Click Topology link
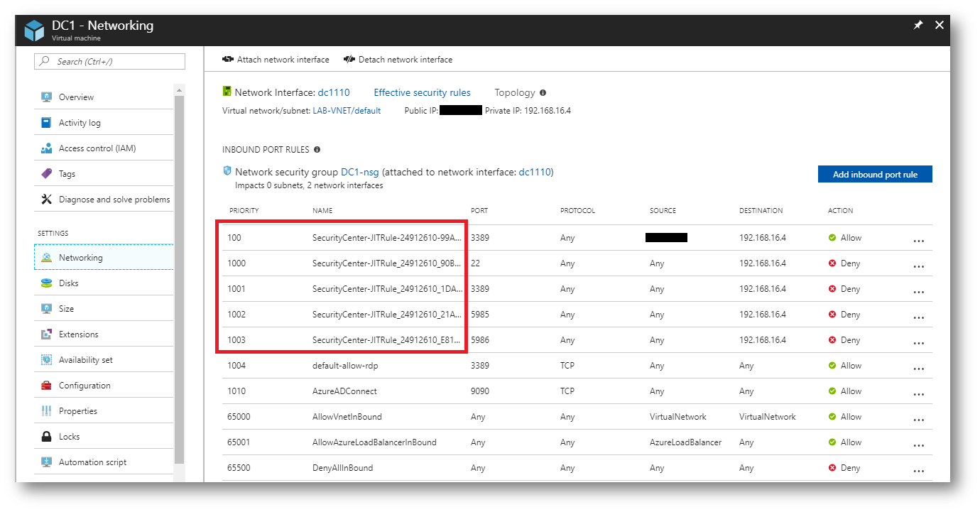Screen dimensions: 980x512 [515, 92]
